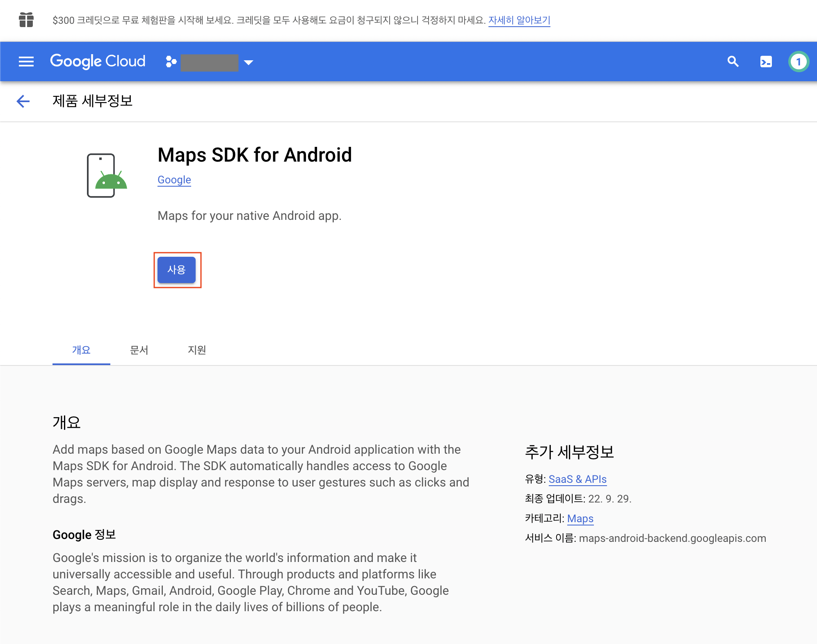This screenshot has height=644, width=817.
Task: Click the redacted project name selector
Action: pos(210,62)
